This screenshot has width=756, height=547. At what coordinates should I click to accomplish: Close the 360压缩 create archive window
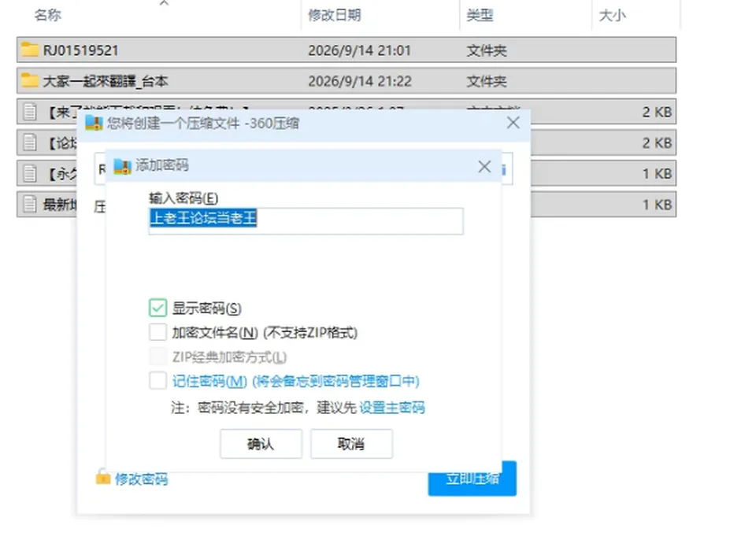click(x=513, y=123)
